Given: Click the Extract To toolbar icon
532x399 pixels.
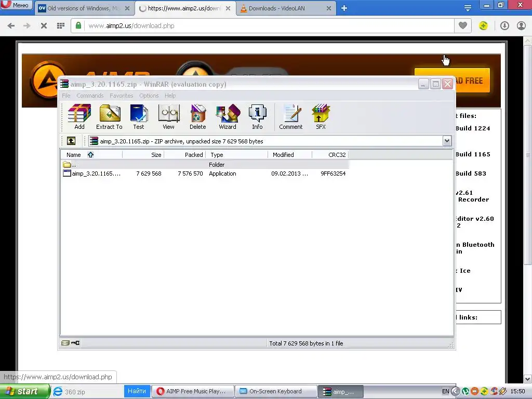Looking at the screenshot, I should (109, 117).
